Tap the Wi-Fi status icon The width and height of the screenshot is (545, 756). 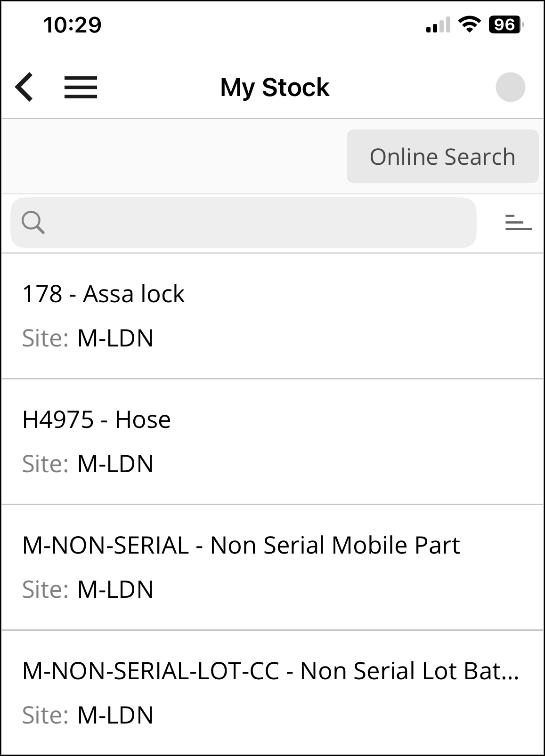point(469,24)
